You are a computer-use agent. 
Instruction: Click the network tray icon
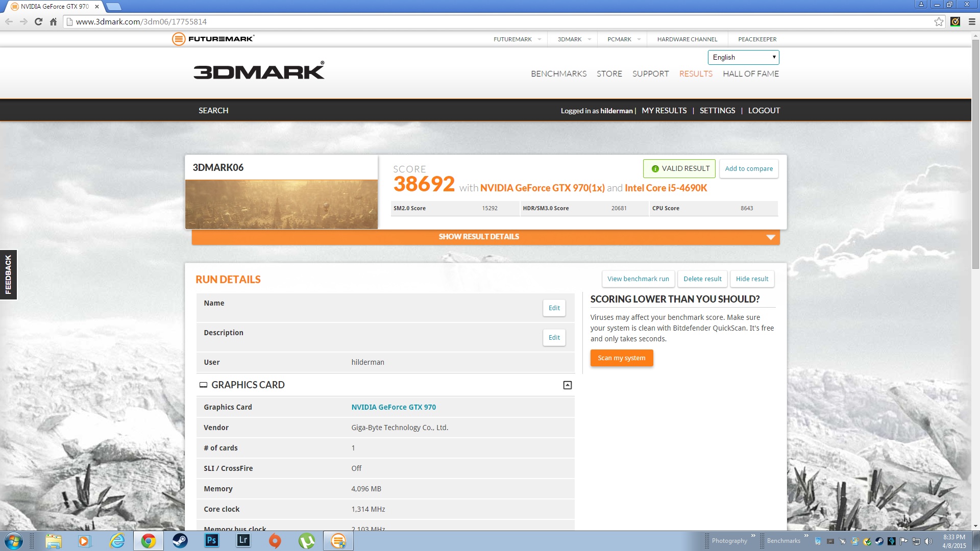click(x=916, y=541)
